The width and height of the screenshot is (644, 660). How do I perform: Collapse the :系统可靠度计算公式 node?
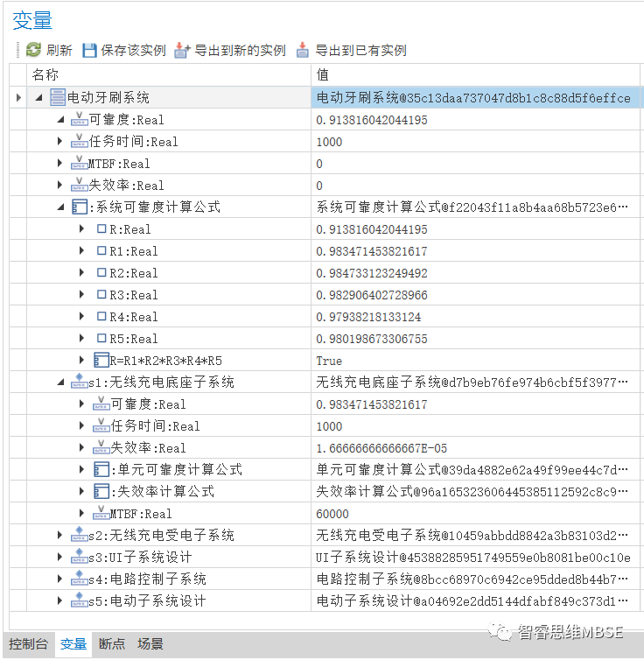click(61, 207)
